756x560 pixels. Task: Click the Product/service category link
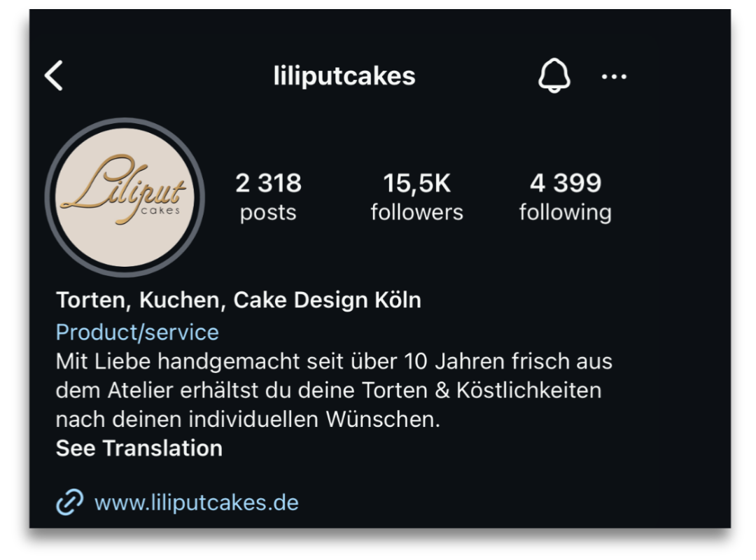137,332
